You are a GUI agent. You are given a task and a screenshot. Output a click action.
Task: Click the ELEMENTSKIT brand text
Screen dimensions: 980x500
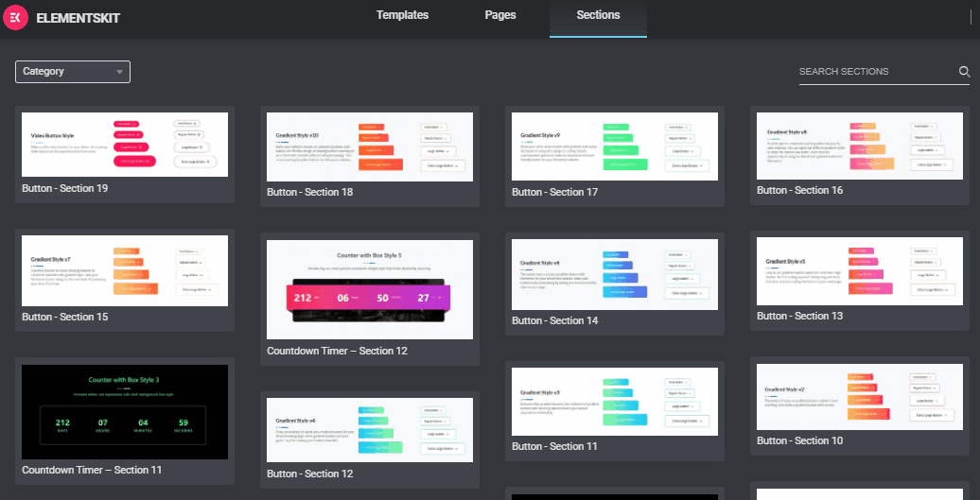pyautogui.click(x=79, y=19)
